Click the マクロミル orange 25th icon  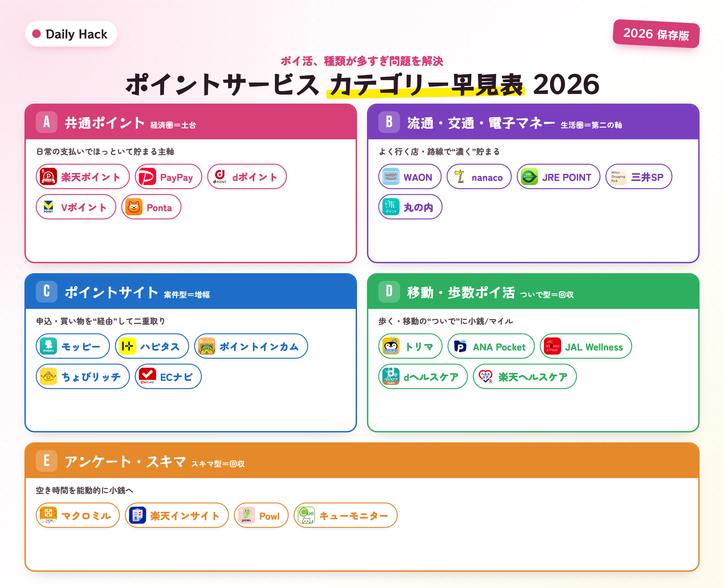(48, 515)
